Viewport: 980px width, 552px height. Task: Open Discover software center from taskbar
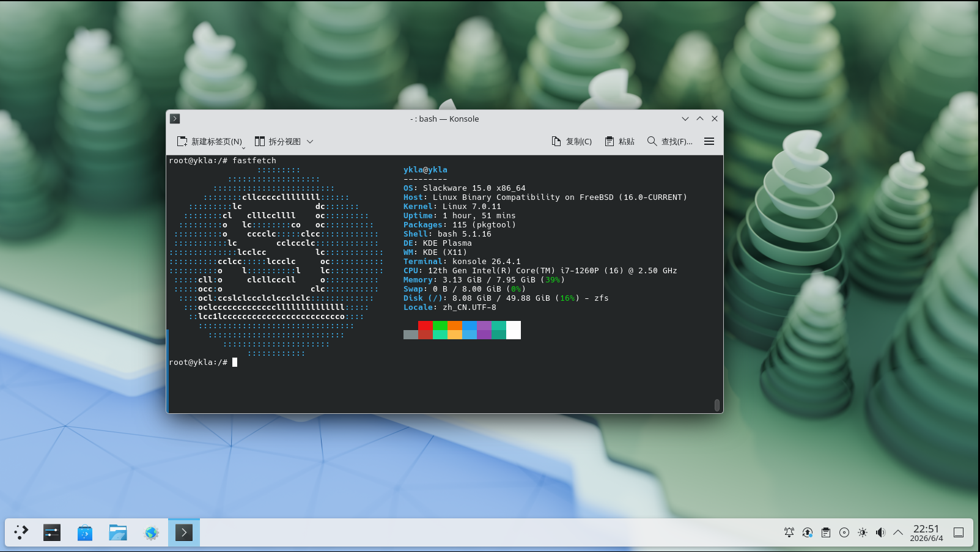click(x=85, y=532)
